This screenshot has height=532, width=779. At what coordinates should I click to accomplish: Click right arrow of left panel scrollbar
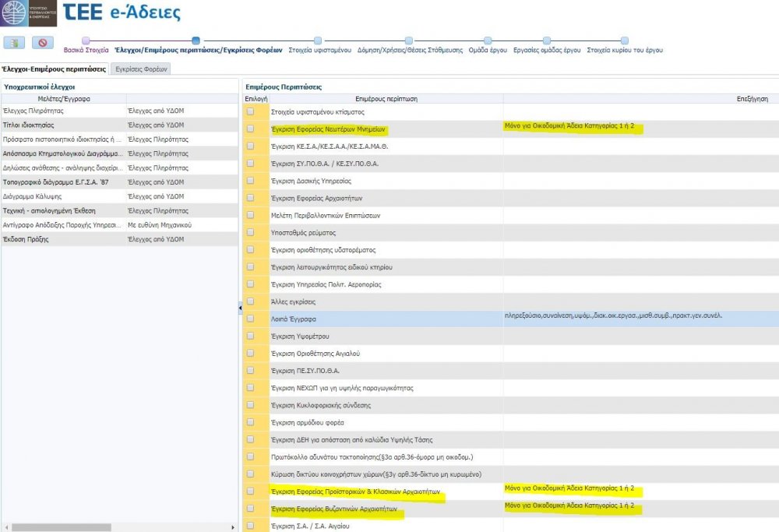pyautogui.click(x=234, y=527)
